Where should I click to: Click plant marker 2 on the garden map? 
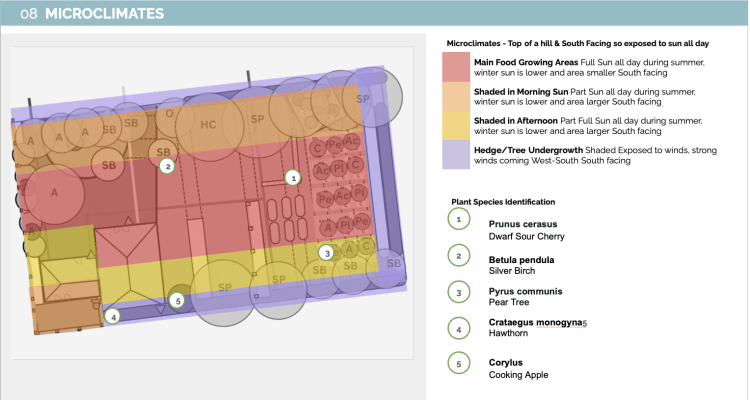168,166
